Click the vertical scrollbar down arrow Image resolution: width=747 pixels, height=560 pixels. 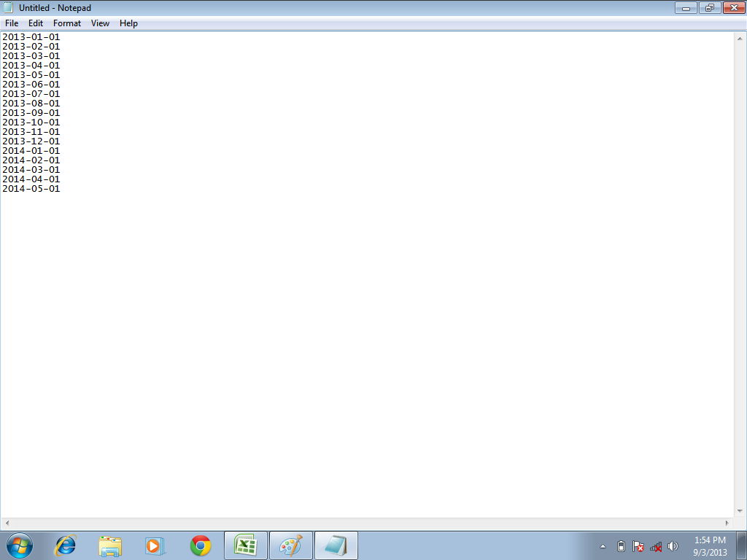[x=740, y=511]
